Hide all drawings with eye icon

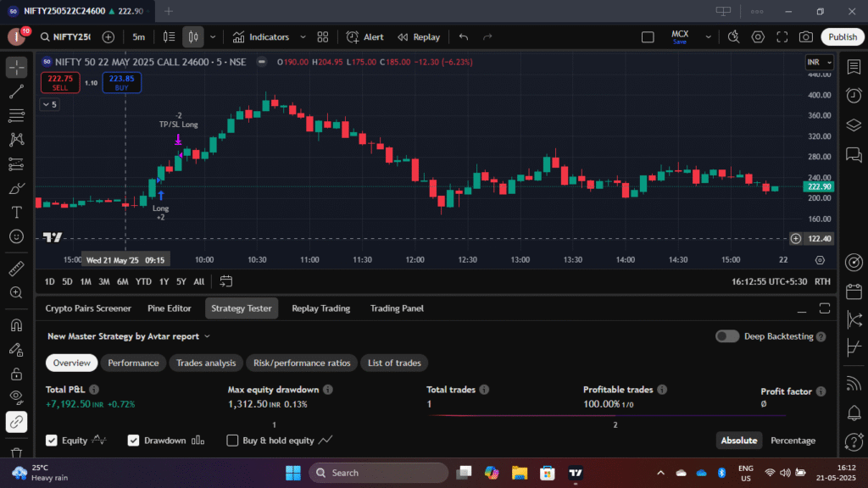point(17,398)
